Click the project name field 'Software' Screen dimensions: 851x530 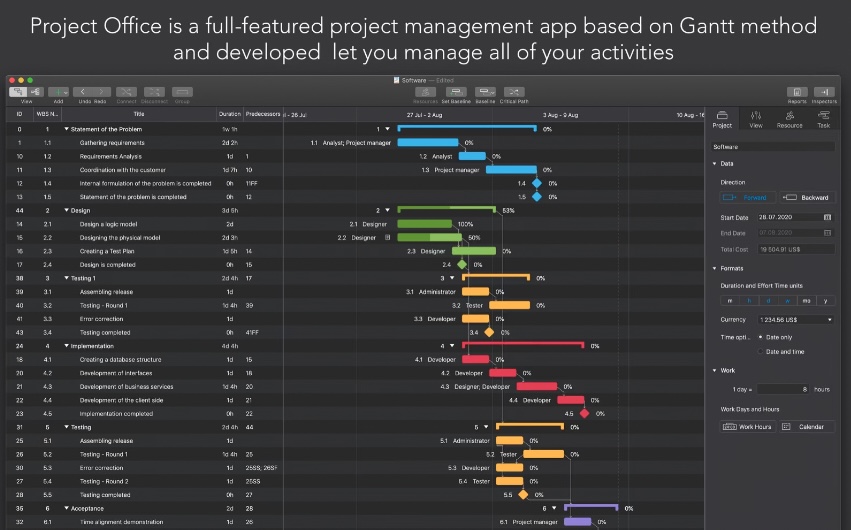coord(773,146)
